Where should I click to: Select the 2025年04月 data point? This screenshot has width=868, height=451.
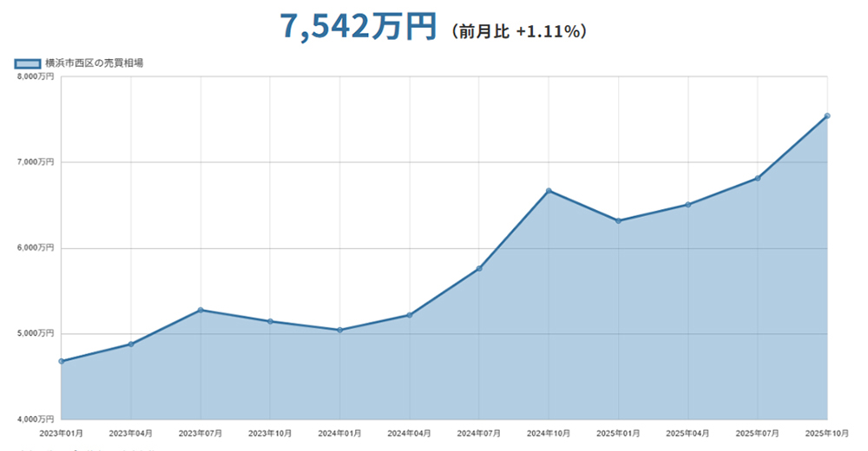coord(688,205)
